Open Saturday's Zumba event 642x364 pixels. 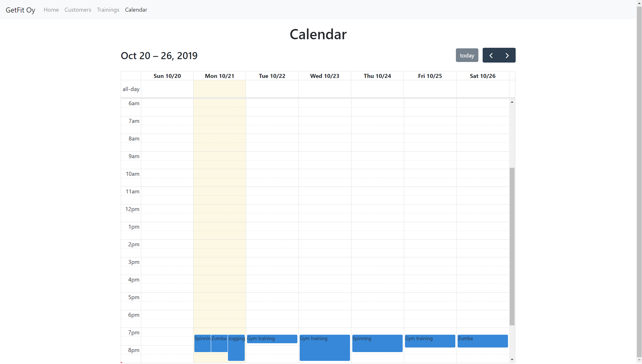[482, 341]
